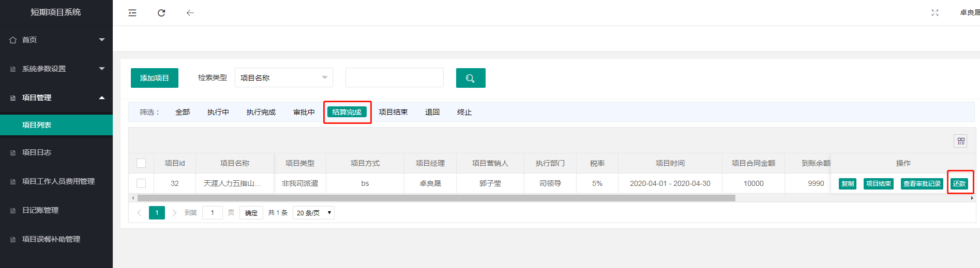Click the icon beside 项目管理
This screenshot has width=980, height=268.
point(13,98)
